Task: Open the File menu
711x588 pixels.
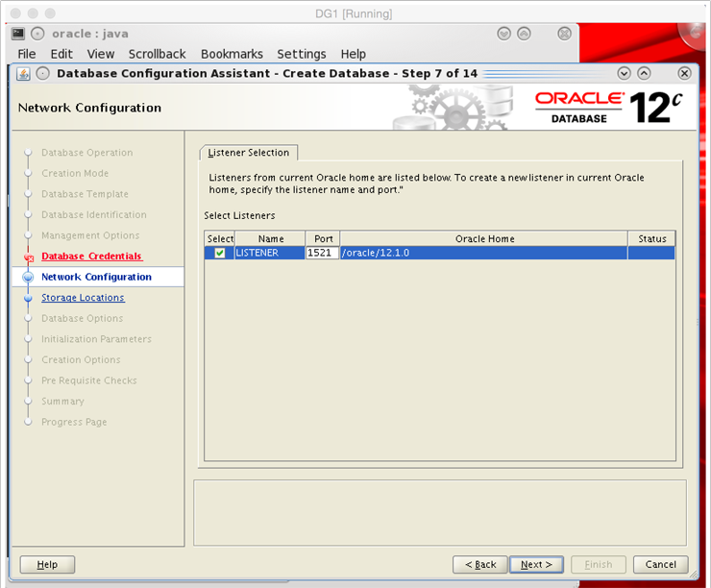Action: tap(27, 54)
